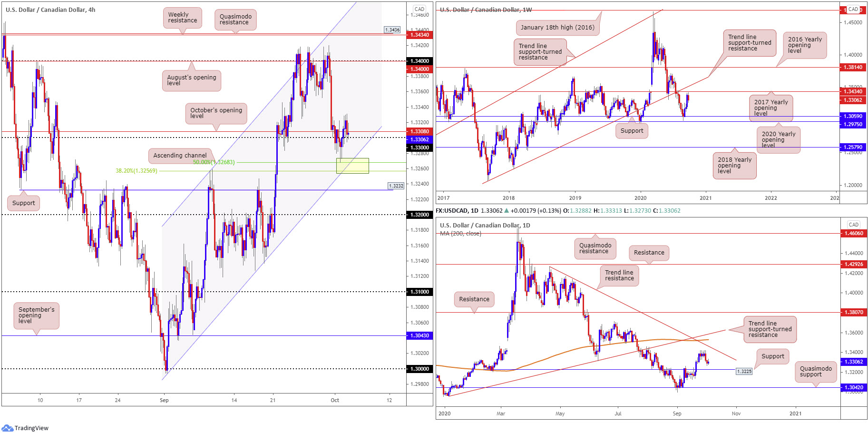Screen dimensions: 868x433
Task: Click the 1.30000 black price label
Action: pos(419,369)
